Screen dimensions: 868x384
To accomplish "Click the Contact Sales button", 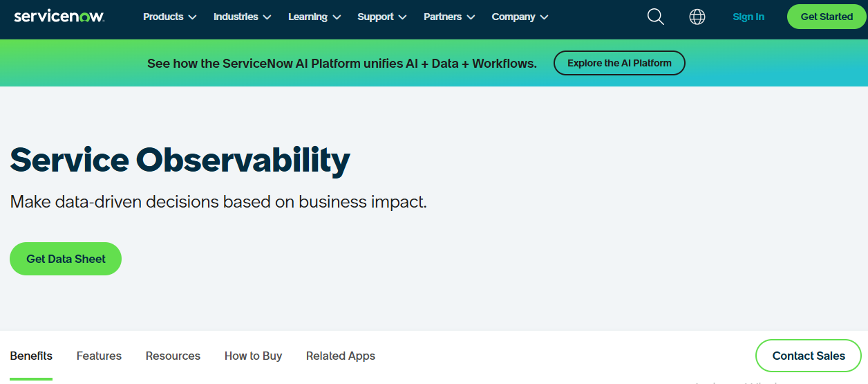I will pyautogui.click(x=809, y=356).
